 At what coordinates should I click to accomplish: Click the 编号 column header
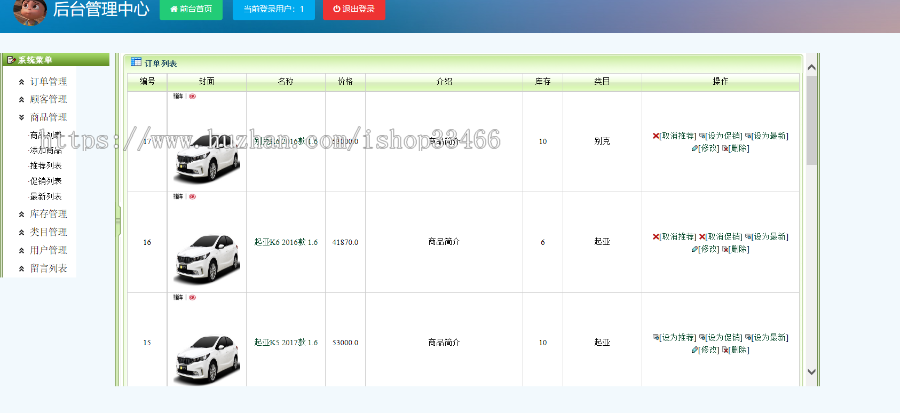[x=148, y=82]
